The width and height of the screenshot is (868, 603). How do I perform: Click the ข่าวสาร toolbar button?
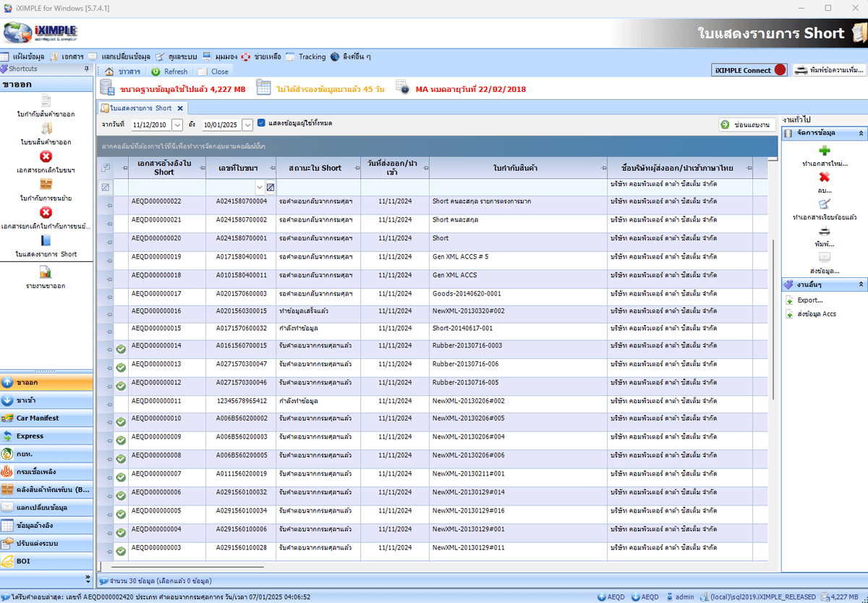[x=123, y=72]
